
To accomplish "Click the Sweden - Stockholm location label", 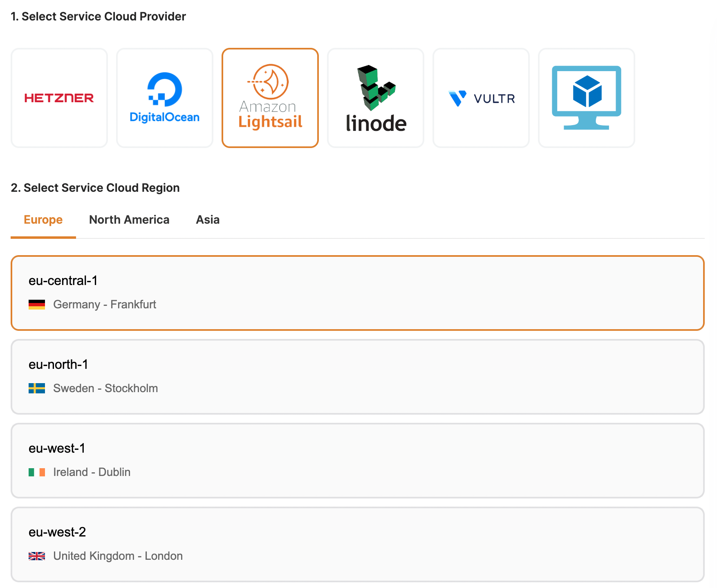I will point(105,388).
